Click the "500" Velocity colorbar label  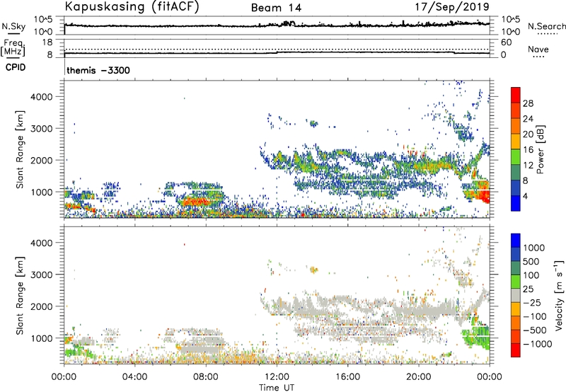(x=531, y=261)
